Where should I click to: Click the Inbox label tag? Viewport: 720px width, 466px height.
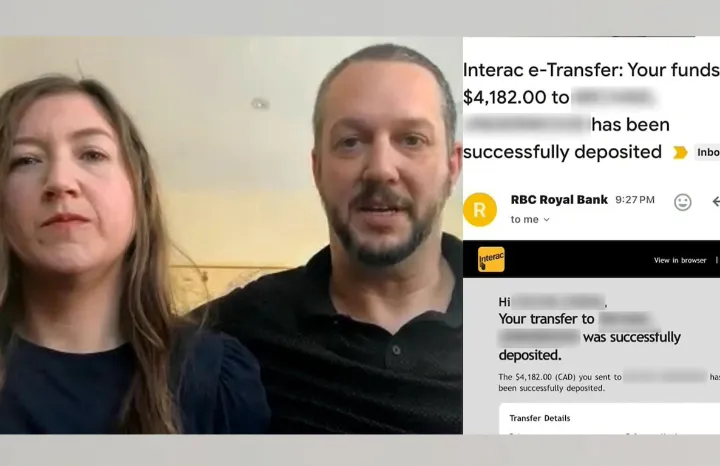point(707,152)
